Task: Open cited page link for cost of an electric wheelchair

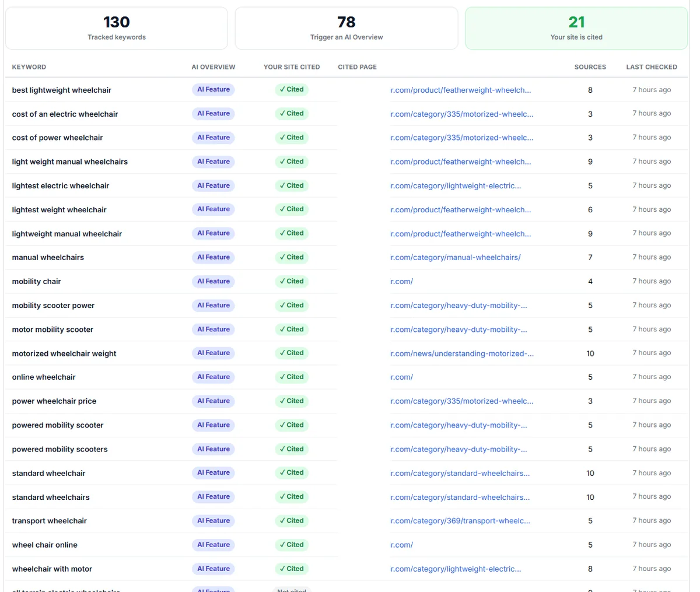Action: pos(461,114)
